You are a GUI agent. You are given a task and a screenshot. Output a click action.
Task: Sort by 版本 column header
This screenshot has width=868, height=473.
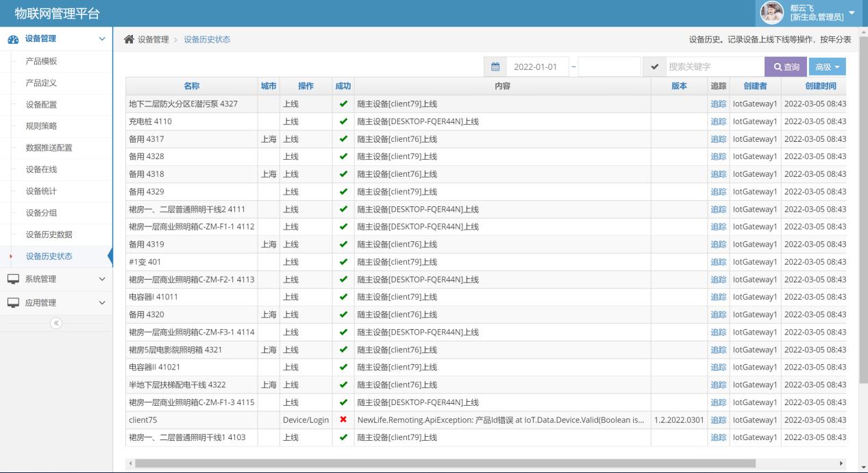tap(679, 86)
